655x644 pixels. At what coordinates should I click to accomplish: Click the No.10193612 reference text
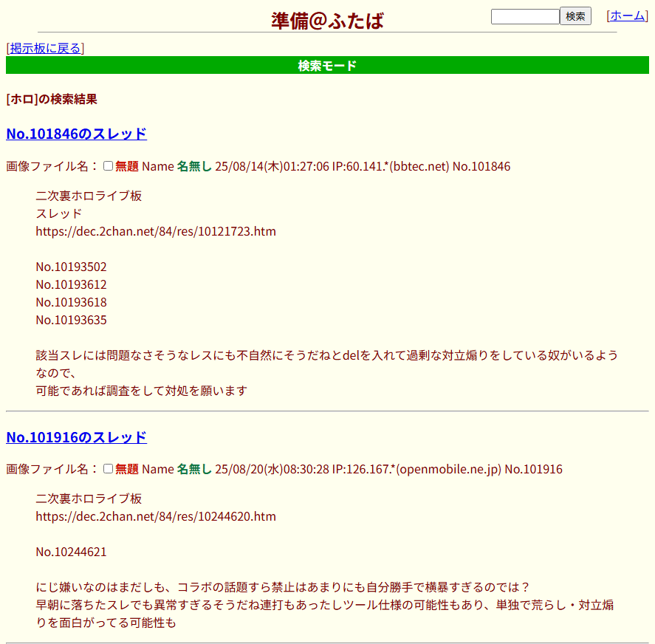71,284
